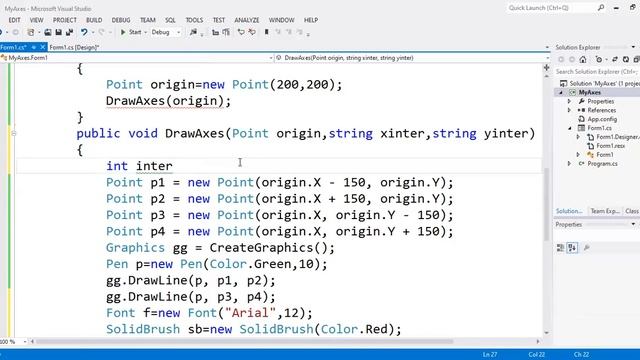Viewport: 640px width, 360px height.
Task: Click the Categorized icon in Properties panel
Action: pyautogui.click(x=560, y=248)
